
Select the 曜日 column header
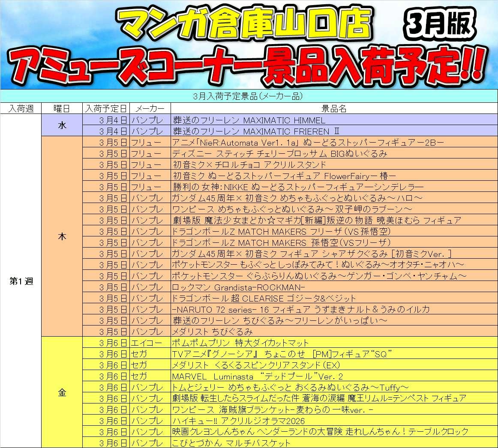coord(62,108)
